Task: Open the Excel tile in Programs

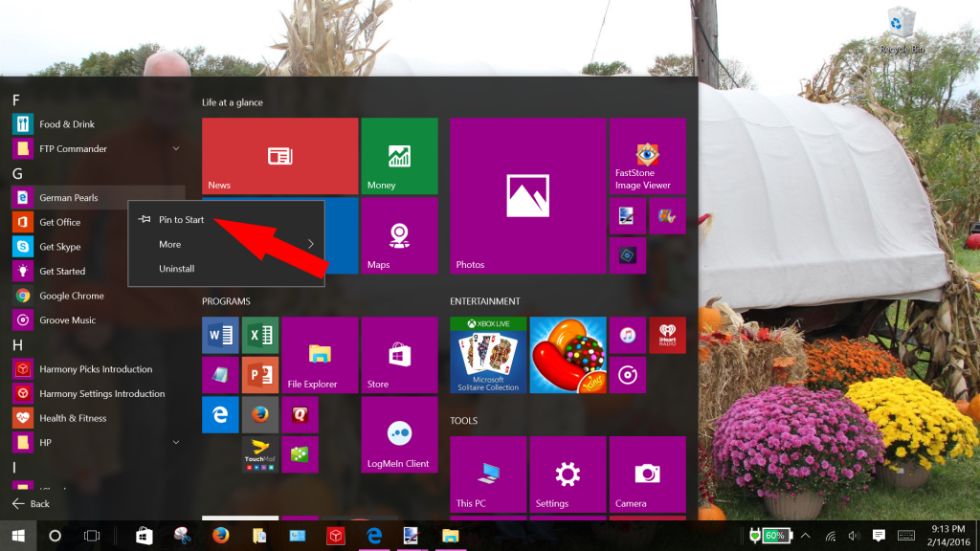Action: (260, 335)
